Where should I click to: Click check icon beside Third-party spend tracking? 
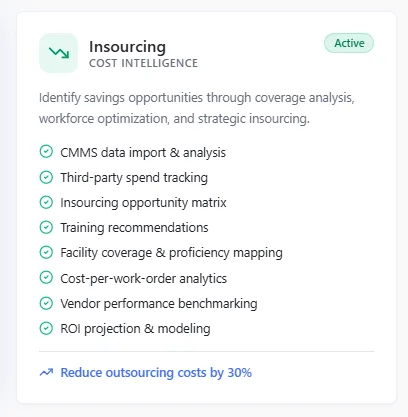coord(46,177)
